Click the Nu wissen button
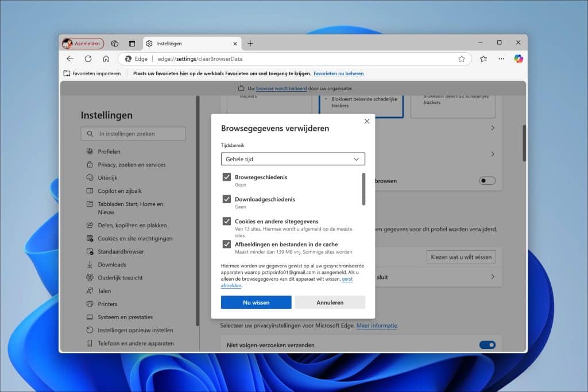This screenshot has width=588, height=392. [x=256, y=302]
